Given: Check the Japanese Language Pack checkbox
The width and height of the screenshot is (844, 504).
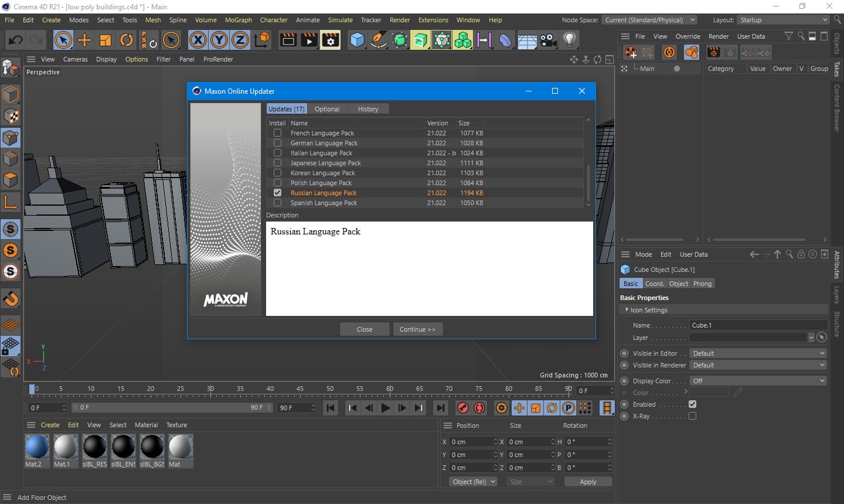Looking at the screenshot, I should click(x=277, y=163).
